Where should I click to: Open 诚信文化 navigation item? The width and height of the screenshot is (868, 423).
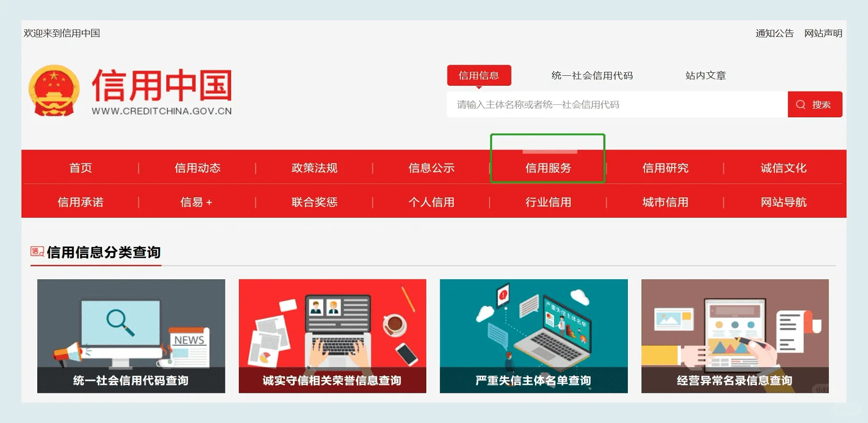click(x=784, y=168)
